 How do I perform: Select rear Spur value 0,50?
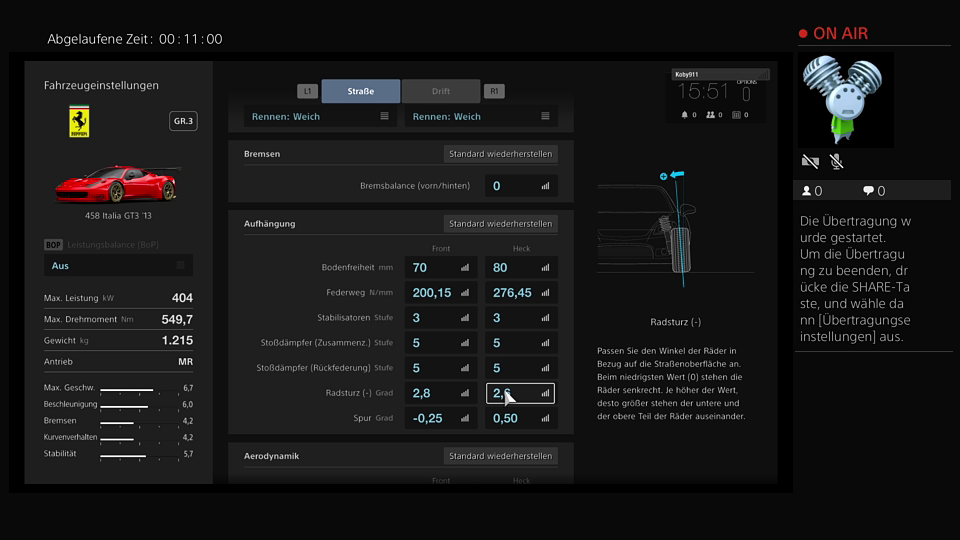pos(521,418)
